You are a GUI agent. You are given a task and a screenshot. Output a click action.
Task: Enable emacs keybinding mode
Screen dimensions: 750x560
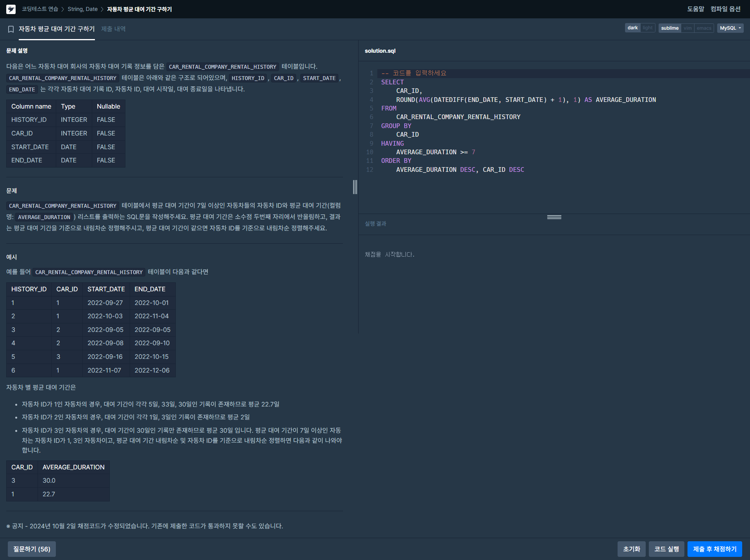coord(704,28)
